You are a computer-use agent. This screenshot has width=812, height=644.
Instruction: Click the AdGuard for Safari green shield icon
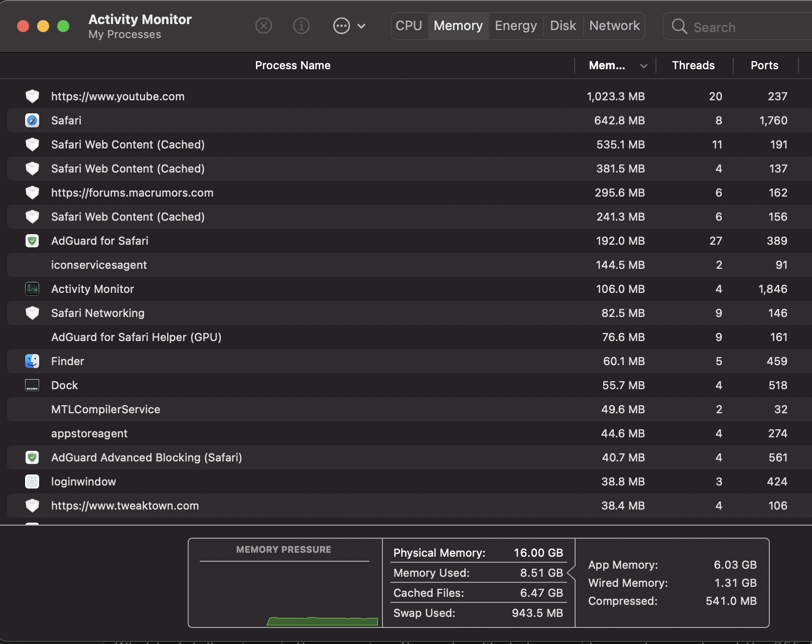32,241
